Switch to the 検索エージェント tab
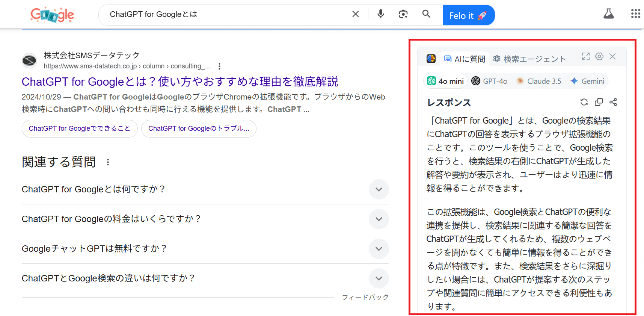Image resolution: width=644 pixels, height=316 pixels. (529, 59)
